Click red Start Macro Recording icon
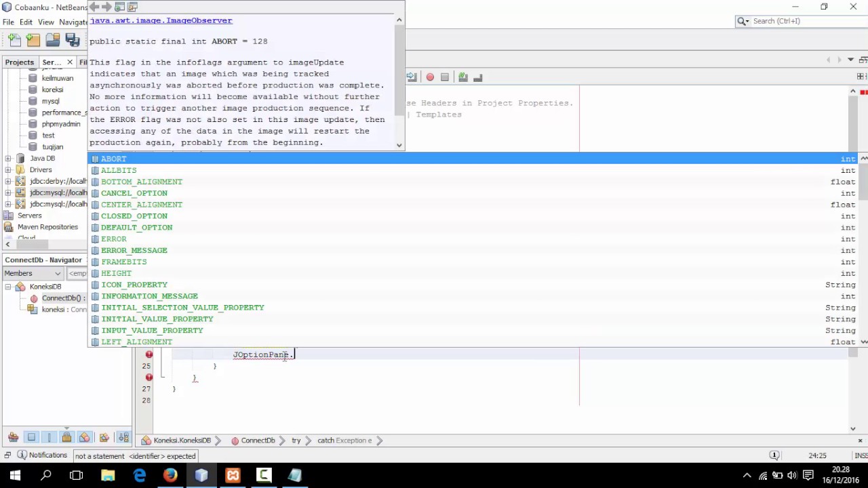The height and width of the screenshot is (488, 868). pos(430,77)
